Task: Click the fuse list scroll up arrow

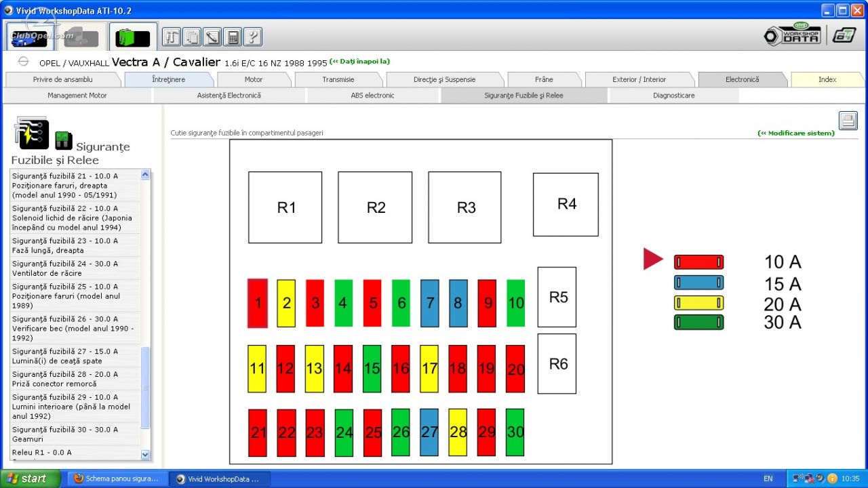Action: (145, 175)
